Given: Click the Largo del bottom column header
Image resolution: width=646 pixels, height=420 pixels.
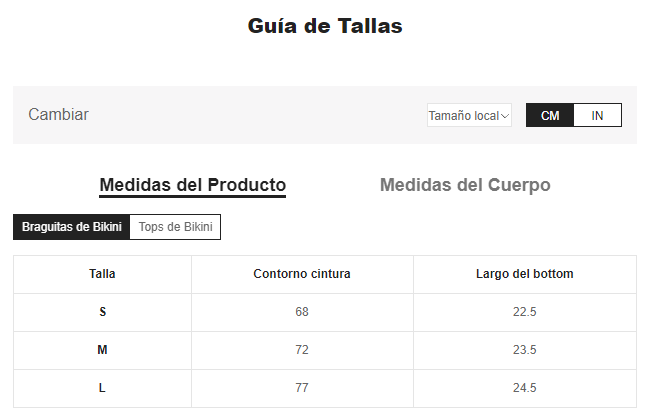Looking at the screenshot, I should 524,274.
